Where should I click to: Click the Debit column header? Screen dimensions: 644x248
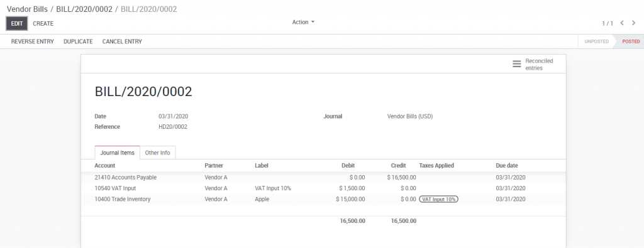click(x=348, y=166)
